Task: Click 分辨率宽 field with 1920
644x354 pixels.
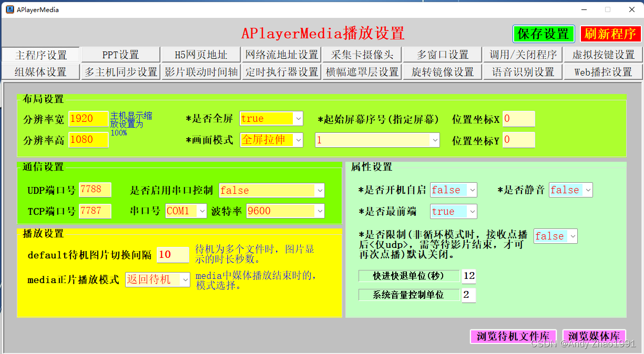Action: [x=88, y=119]
